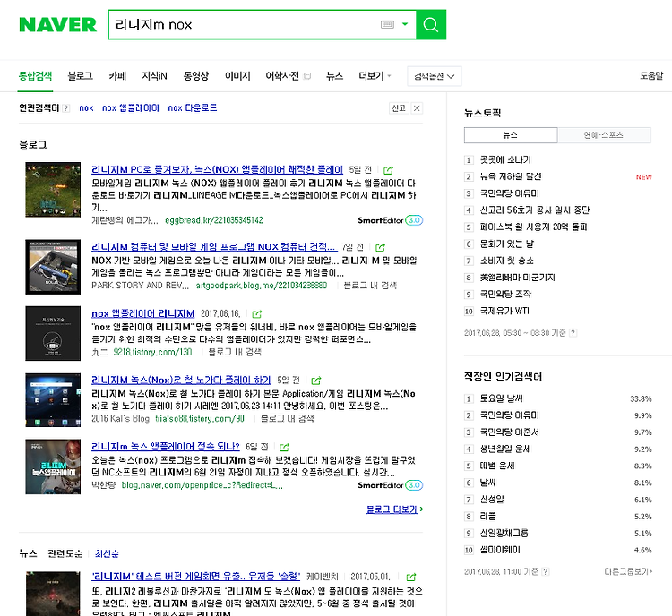Open the computer build thumbnail

pyautogui.click(x=53, y=267)
